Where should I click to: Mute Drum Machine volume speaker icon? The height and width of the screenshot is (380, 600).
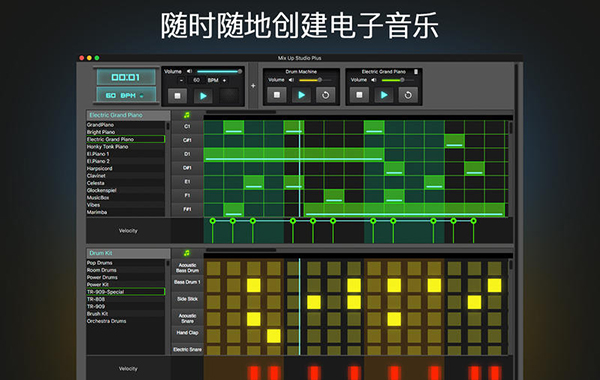pos(291,80)
